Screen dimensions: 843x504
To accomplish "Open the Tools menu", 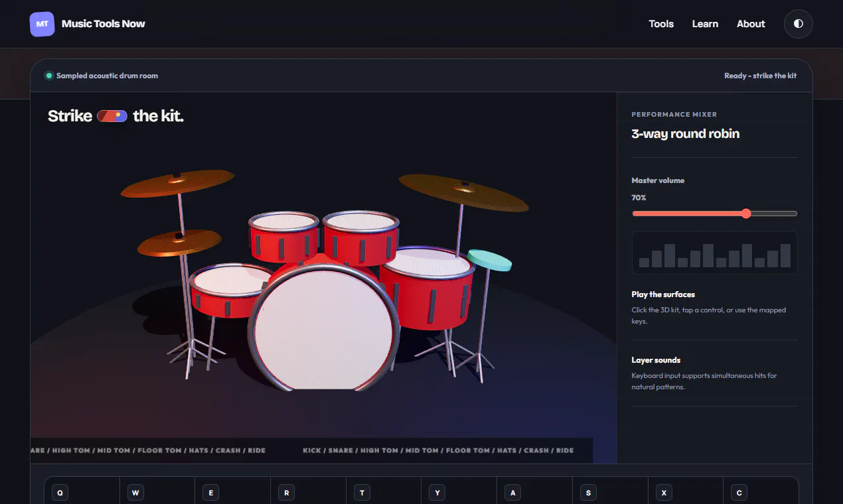I will pos(661,24).
